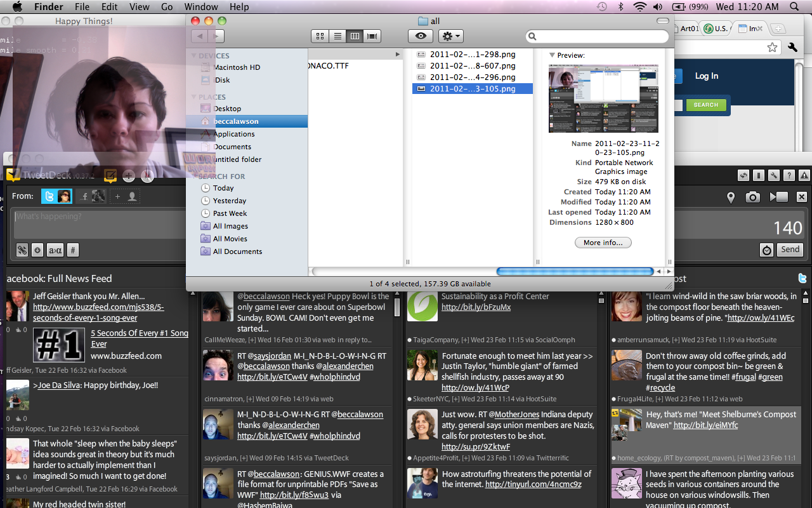Switch Finder to list view
The image size is (812, 508).
(338, 36)
